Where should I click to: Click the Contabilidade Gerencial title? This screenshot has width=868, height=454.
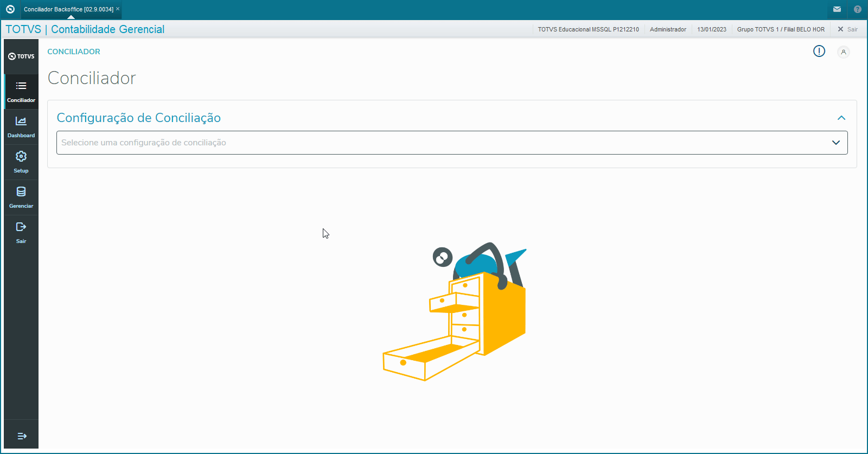click(x=108, y=29)
